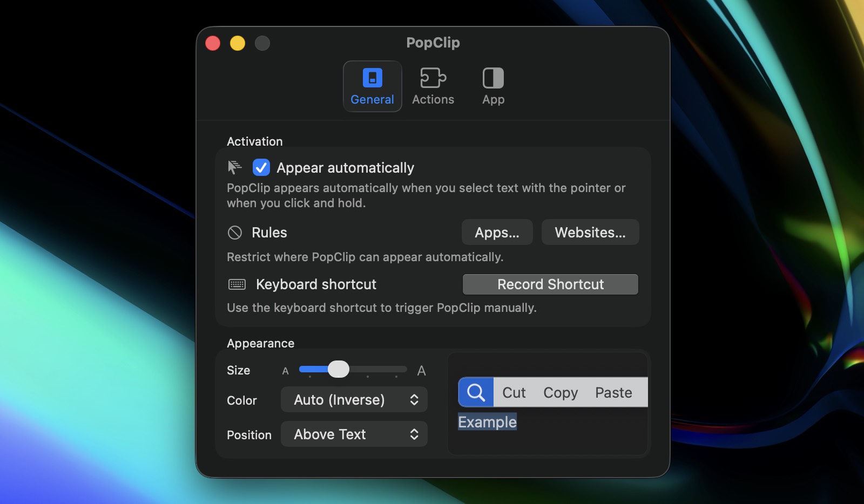Click the large A size icon
The height and width of the screenshot is (504, 864).
[x=421, y=371]
